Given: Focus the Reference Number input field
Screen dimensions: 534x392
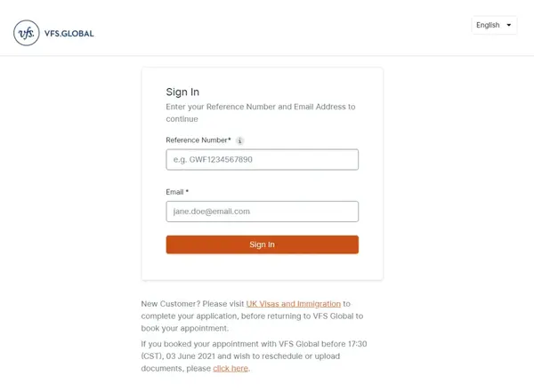Looking at the screenshot, I should point(262,159).
